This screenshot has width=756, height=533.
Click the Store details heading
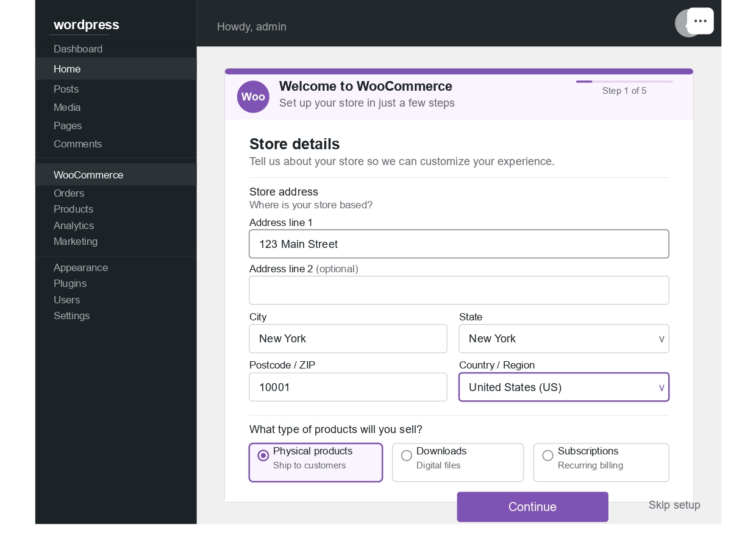[x=294, y=144]
